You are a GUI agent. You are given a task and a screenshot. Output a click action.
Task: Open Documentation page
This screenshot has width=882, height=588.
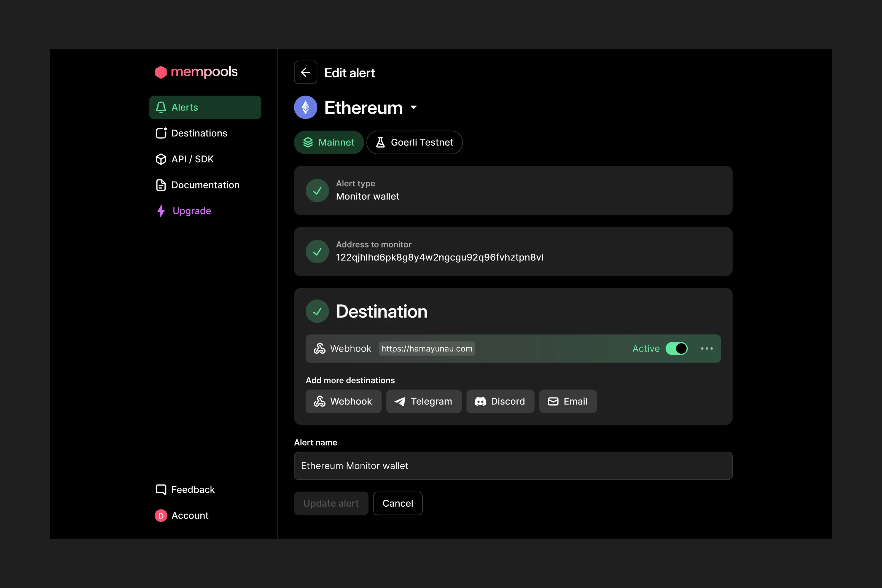[x=205, y=185]
